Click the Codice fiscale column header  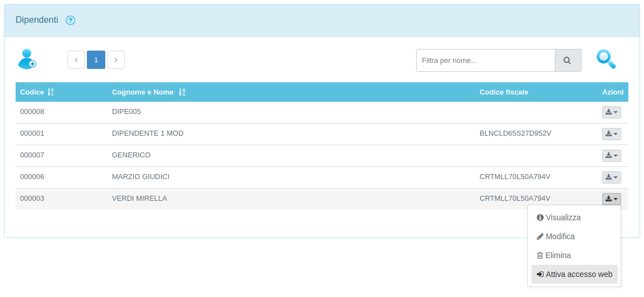point(504,92)
